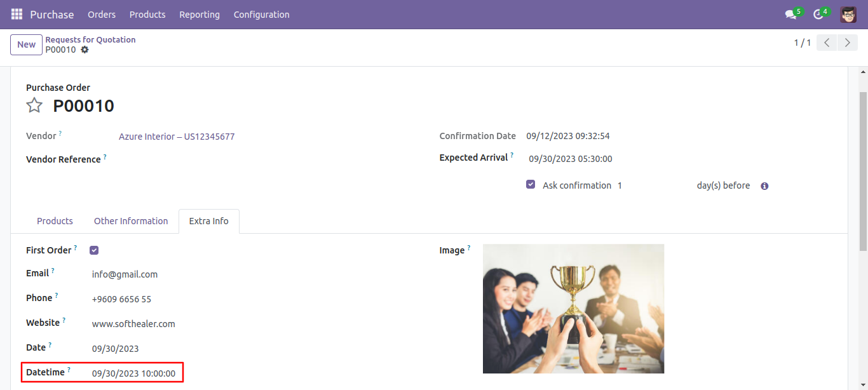Click the P00010 order title
Screen dimensions: 868x390
click(84, 106)
